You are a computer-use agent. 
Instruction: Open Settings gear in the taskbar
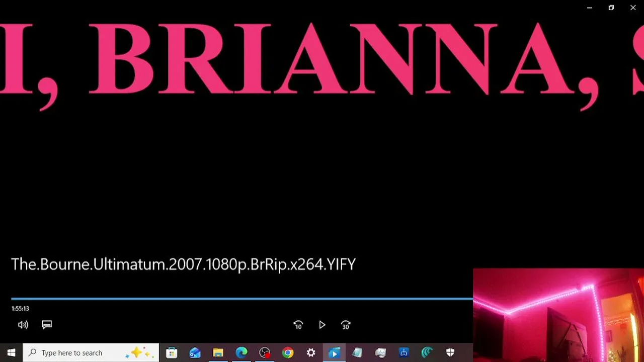[311, 353]
